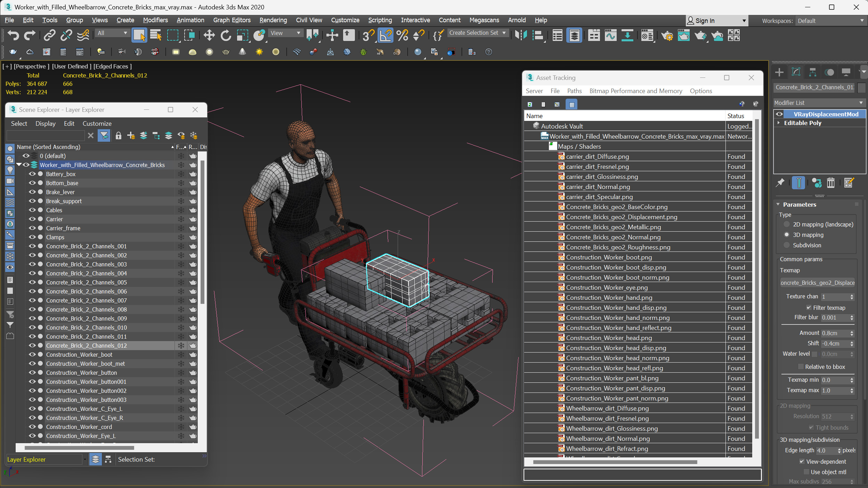Toggle visibility of Construction_Worker_boot
The width and height of the screenshot is (868, 488).
coord(32,354)
